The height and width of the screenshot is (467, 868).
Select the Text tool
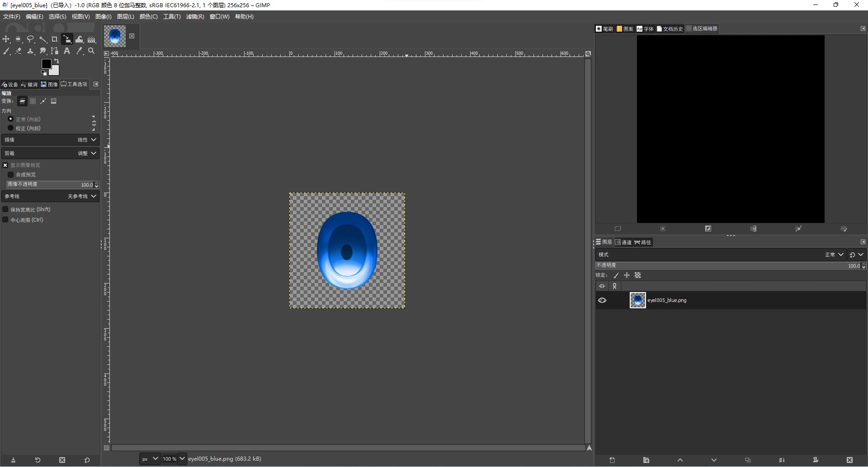coord(67,51)
